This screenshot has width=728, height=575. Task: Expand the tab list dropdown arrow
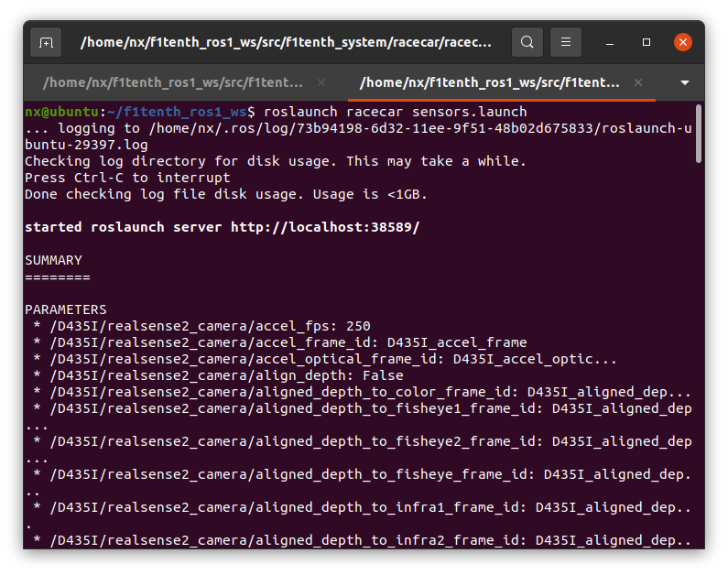[x=685, y=82]
